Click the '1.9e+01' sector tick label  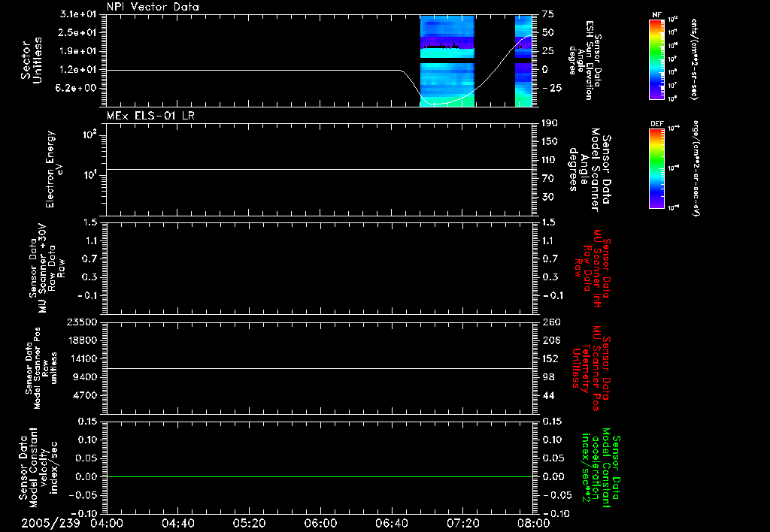coord(78,51)
